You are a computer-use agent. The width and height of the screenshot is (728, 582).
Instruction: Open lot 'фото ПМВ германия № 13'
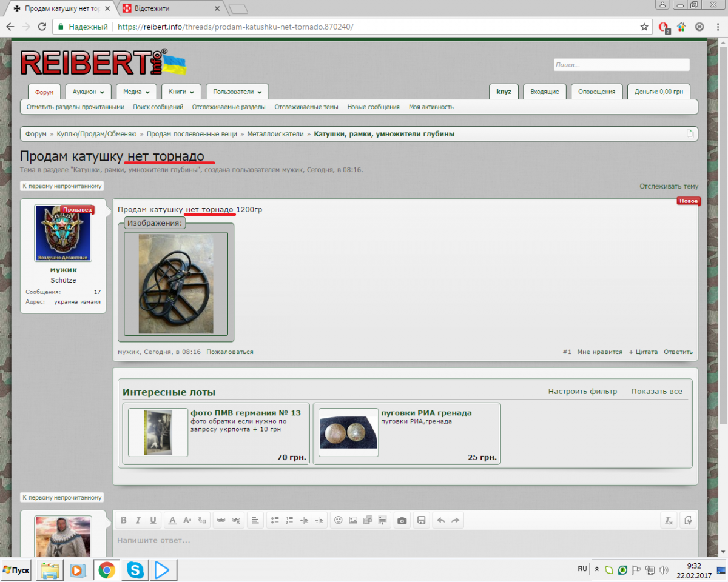point(246,413)
